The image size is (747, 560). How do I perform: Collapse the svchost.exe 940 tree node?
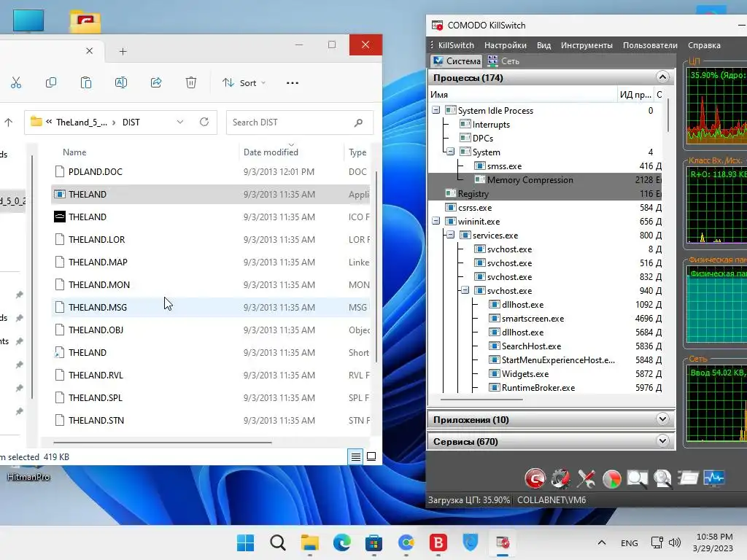click(465, 290)
